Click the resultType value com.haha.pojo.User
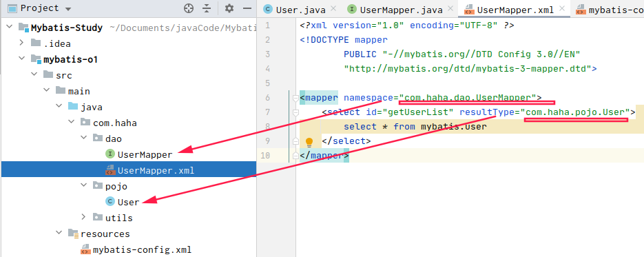644x257 pixels. (575, 112)
